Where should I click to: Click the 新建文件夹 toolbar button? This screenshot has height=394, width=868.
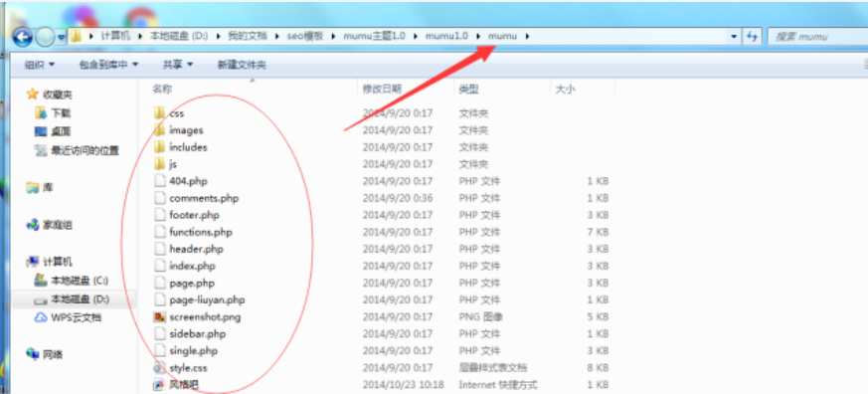pyautogui.click(x=242, y=65)
